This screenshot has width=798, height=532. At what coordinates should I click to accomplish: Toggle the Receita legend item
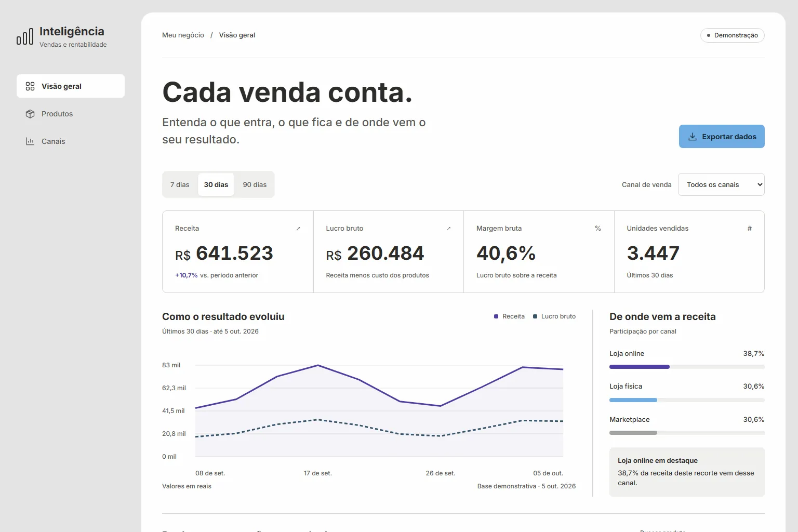[x=509, y=316]
